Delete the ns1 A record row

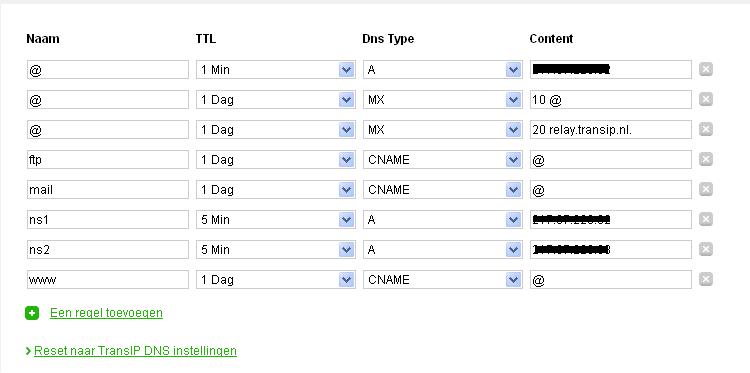pos(706,219)
